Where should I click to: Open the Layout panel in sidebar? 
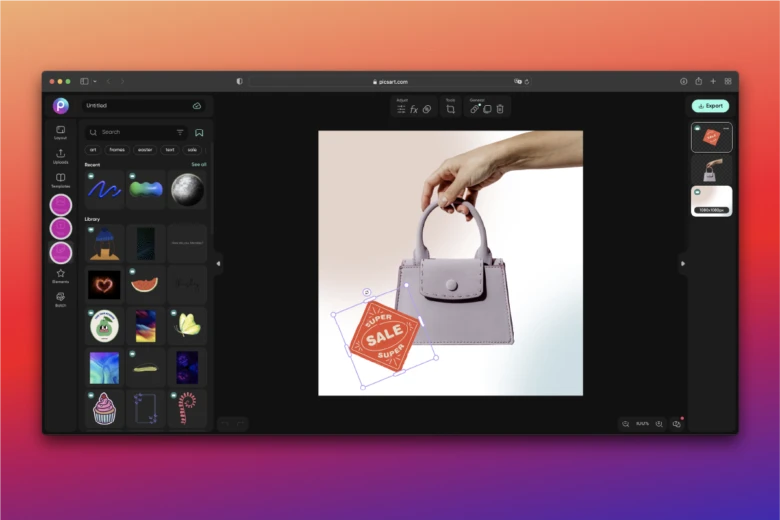(61, 131)
